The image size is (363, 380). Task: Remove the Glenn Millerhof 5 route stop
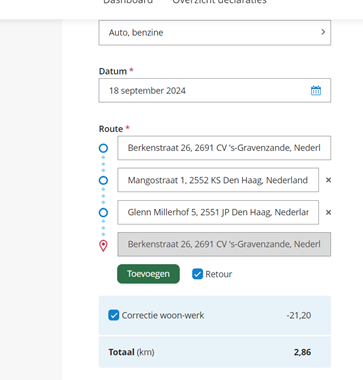(328, 212)
